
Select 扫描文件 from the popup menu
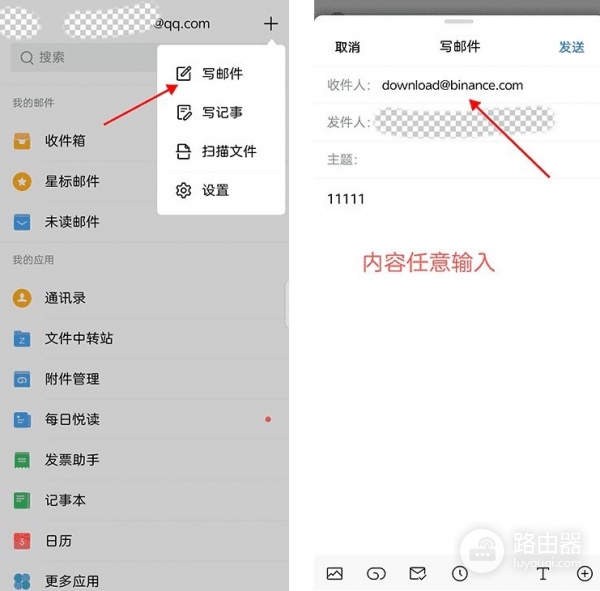(229, 152)
